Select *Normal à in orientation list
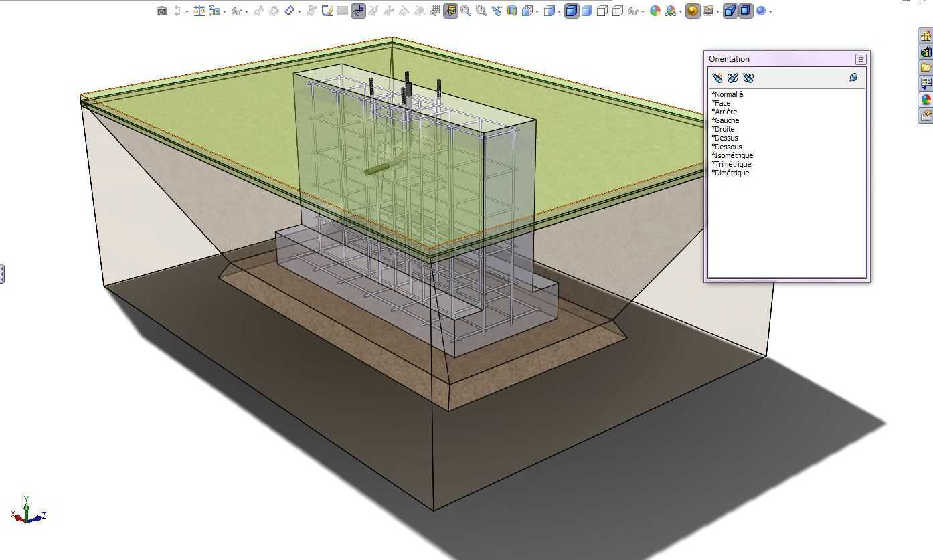 728,94
